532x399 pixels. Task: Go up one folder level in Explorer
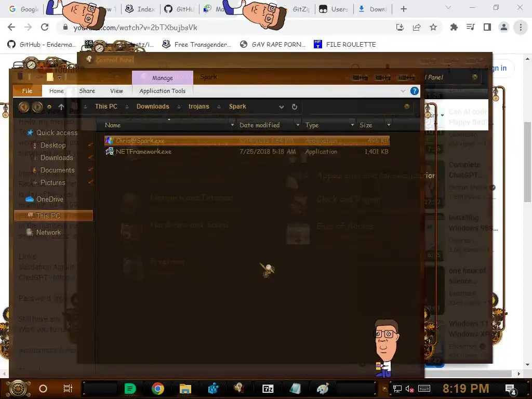(x=61, y=107)
